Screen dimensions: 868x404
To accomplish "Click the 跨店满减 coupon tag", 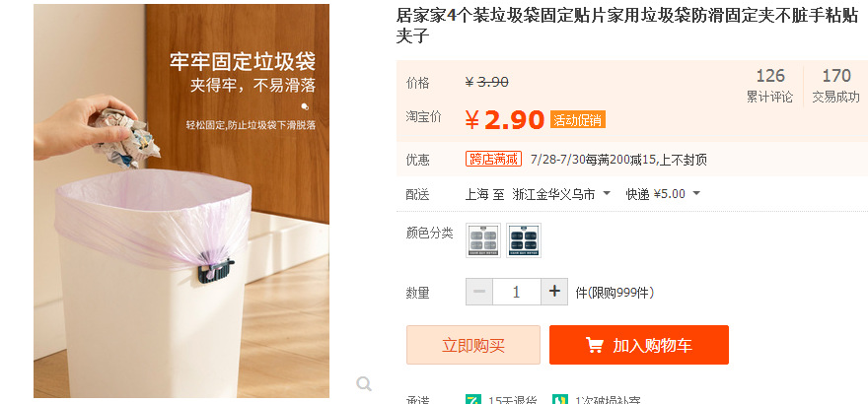I will point(493,159).
